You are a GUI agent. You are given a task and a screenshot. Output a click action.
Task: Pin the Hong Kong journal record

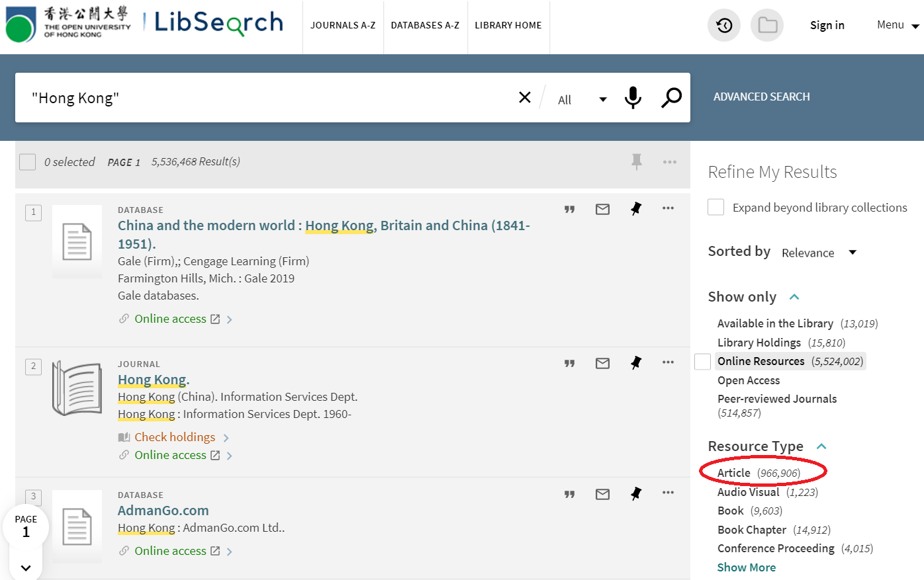636,362
